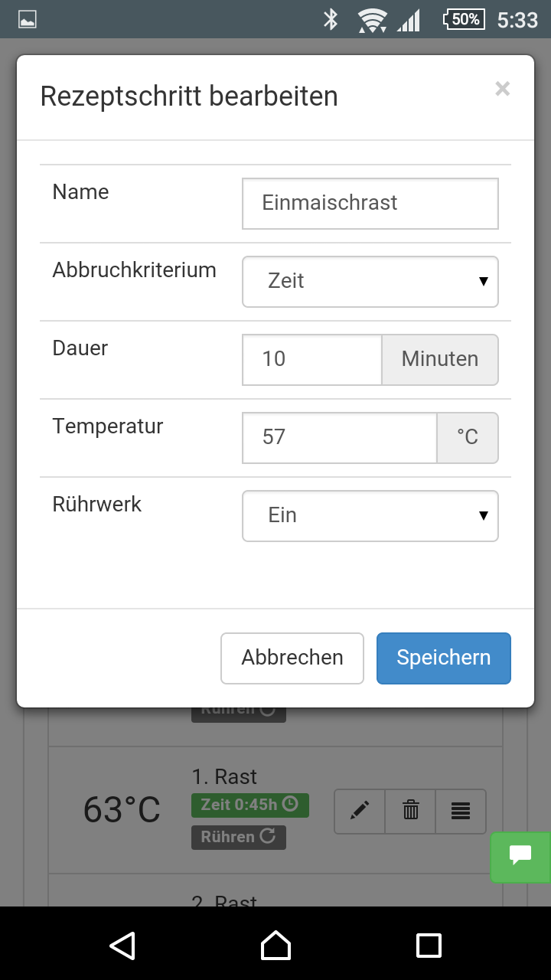Tap the recent apps square icon
This screenshot has width=551, height=980.
(x=429, y=945)
